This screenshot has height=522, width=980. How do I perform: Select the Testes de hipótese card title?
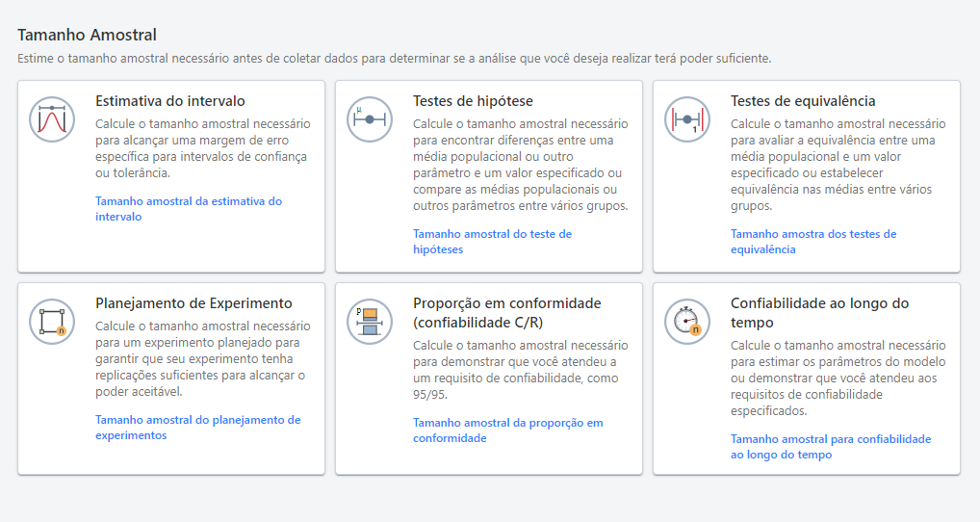click(x=473, y=101)
